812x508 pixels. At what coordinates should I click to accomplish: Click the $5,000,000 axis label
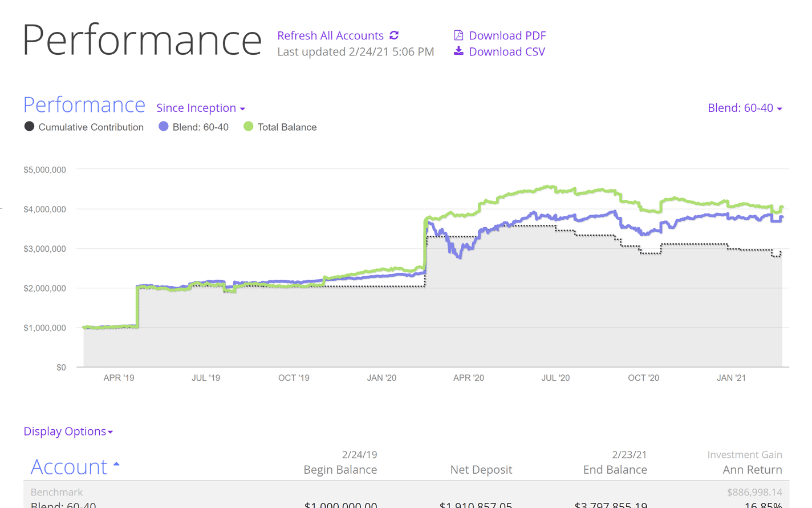point(44,170)
